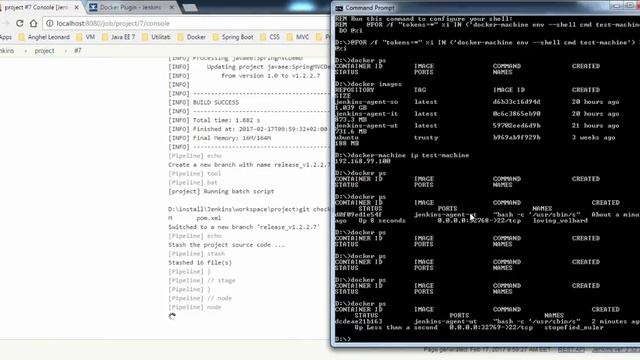This screenshot has width=640, height=360.
Task: Open the MVC bookmark folder
Action: tap(298, 37)
